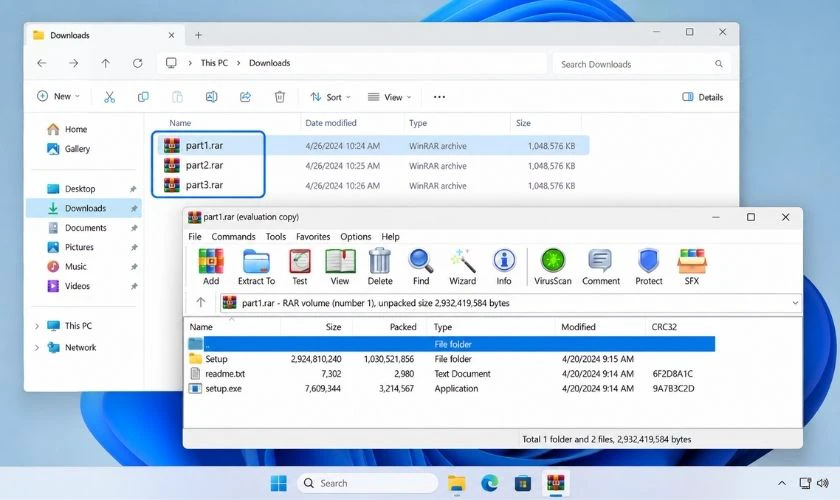Open See more options in Explorer

439,97
